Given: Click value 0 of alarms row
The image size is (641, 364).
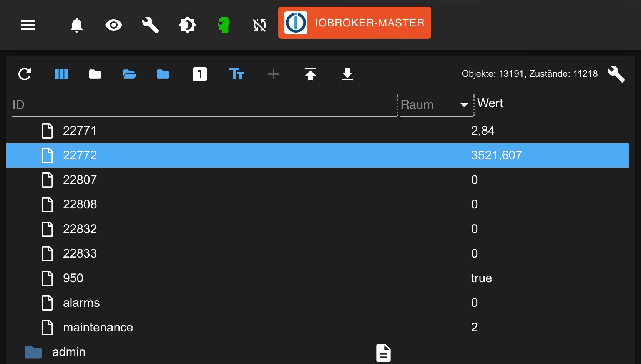Looking at the screenshot, I should pyautogui.click(x=475, y=303).
